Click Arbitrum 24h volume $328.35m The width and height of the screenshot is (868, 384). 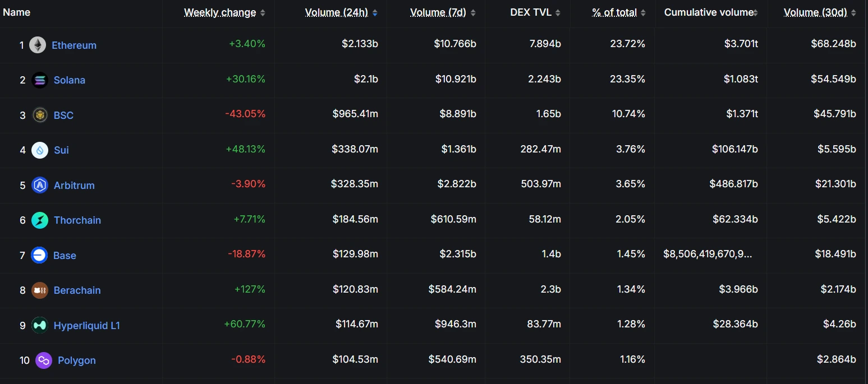click(355, 184)
